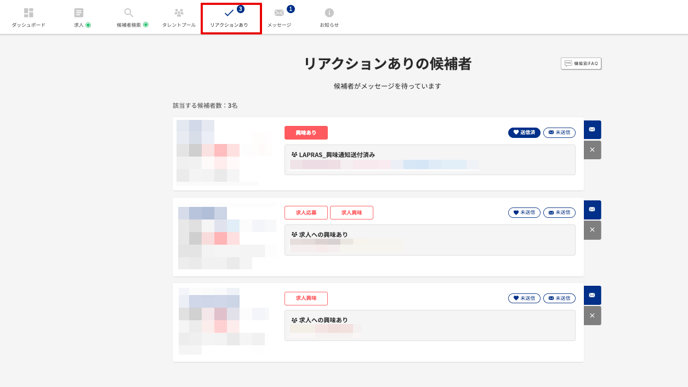Open the LAPRAS_興味通知送付済み note box
Screen dimensions: 688x387
(430, 160)
